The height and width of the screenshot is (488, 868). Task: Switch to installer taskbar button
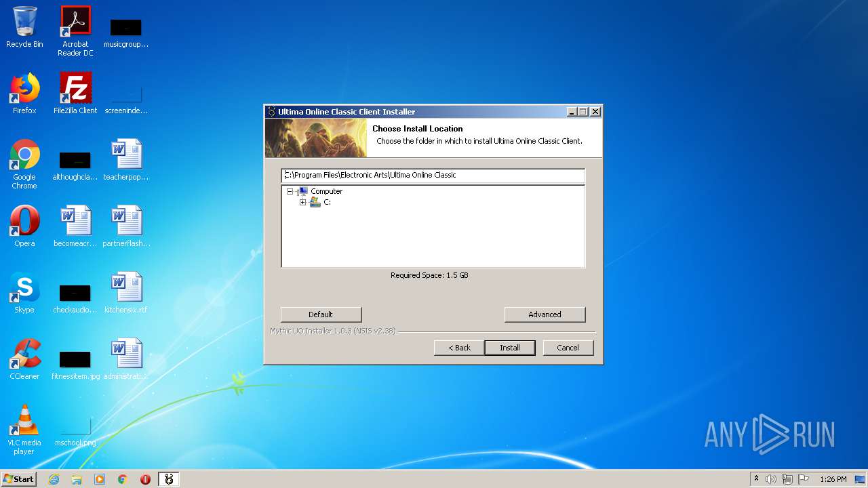169,479
